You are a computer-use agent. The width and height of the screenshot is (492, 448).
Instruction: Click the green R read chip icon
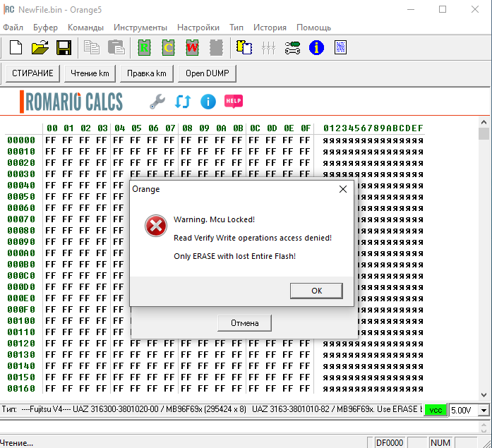point(145,48)
